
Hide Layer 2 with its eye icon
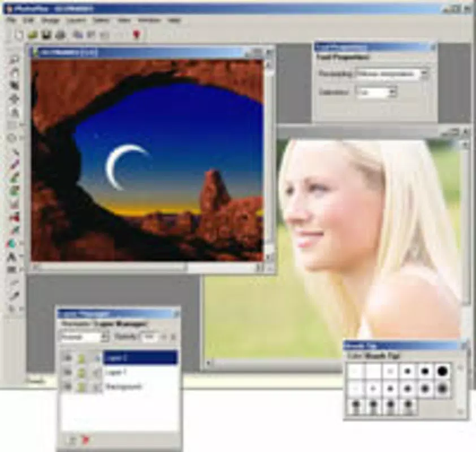point(67,358)
